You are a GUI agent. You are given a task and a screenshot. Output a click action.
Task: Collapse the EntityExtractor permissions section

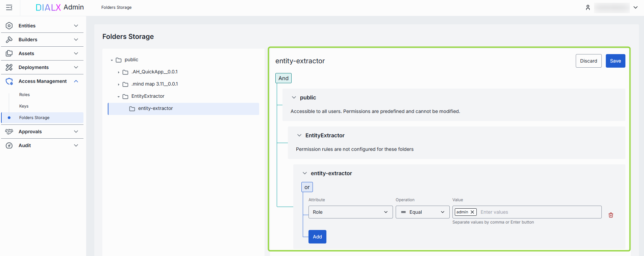[x=299, y=135]
